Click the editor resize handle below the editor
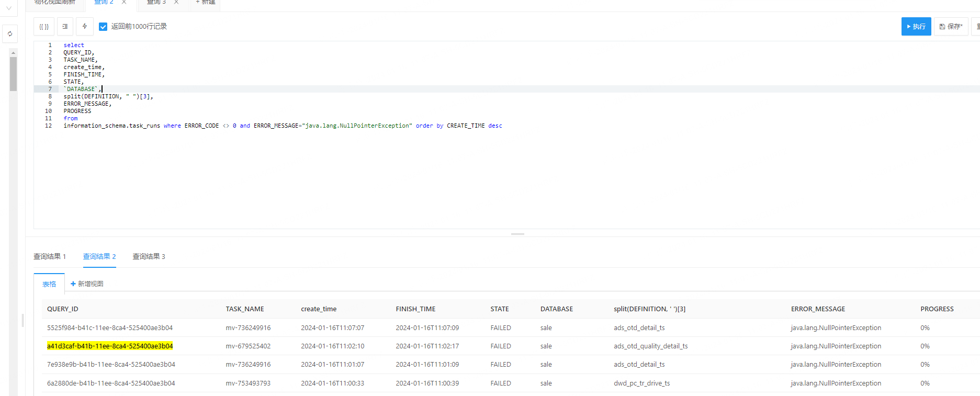980x396 pixels. point(517,234)
